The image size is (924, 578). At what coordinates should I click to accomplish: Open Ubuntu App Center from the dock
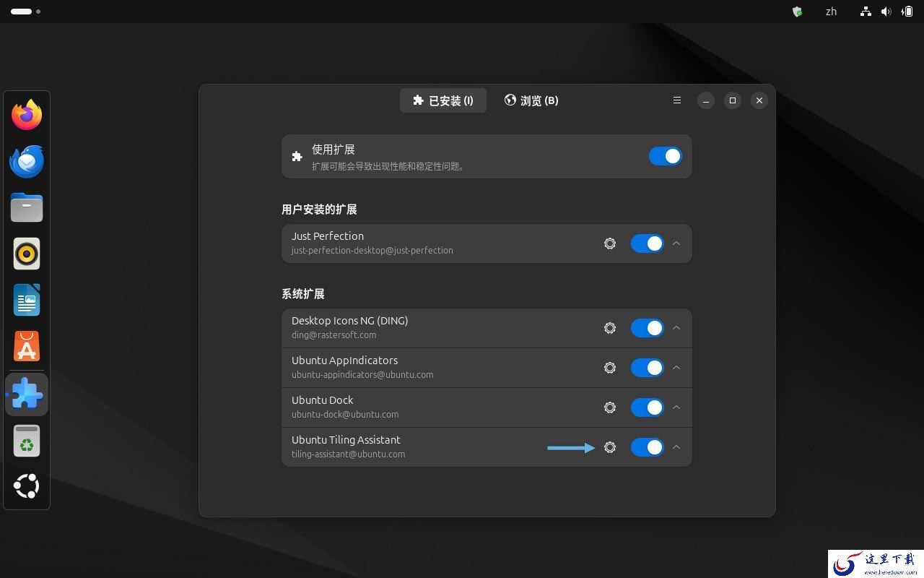pyautogui.click(x=27, y=347)
